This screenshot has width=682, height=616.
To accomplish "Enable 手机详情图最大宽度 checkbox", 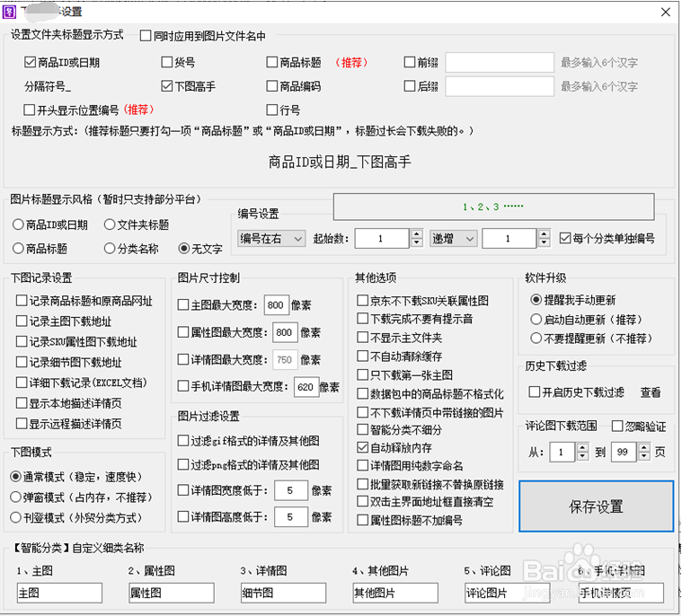I will (x=183, y=386).
